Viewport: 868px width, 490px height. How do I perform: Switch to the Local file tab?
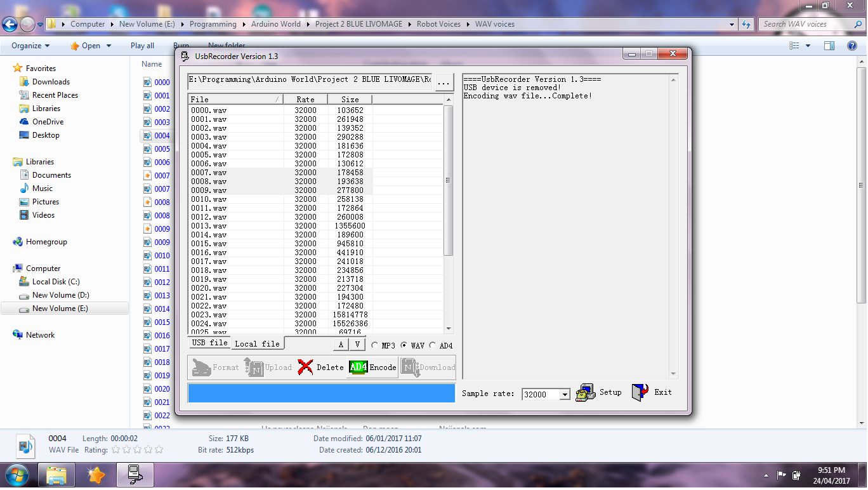(256, 343)
